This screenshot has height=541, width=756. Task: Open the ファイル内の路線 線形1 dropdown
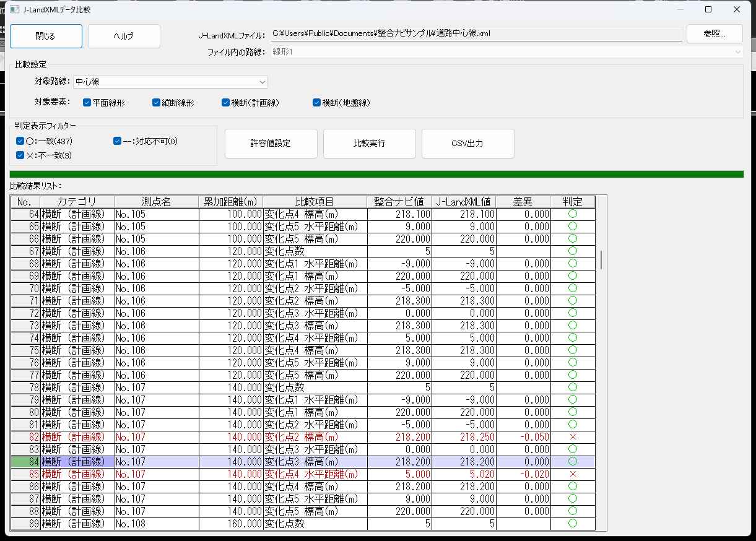point(506,52)
